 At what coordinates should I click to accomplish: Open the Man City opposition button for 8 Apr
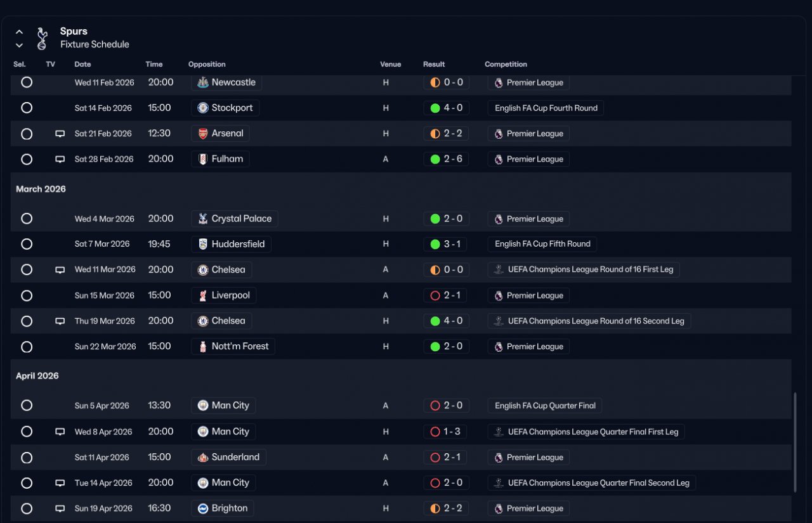(x=223, y=432)
